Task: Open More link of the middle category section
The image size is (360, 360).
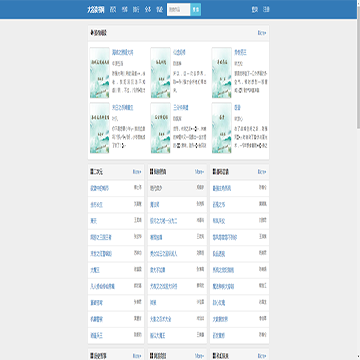Action: coord(199,172)
